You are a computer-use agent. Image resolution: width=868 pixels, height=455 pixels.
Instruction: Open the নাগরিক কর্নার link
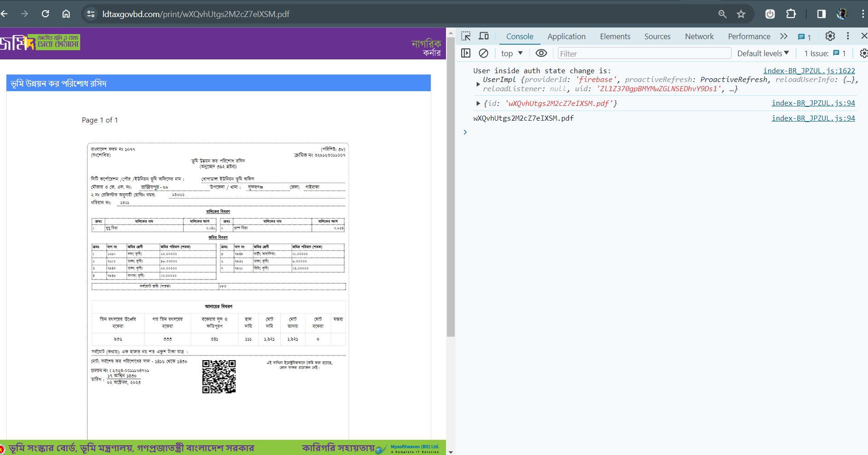(426, 48)
